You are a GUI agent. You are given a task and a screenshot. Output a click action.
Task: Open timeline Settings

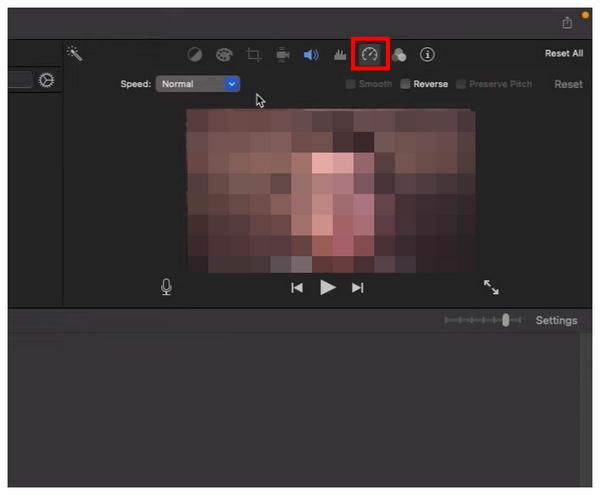556,320
